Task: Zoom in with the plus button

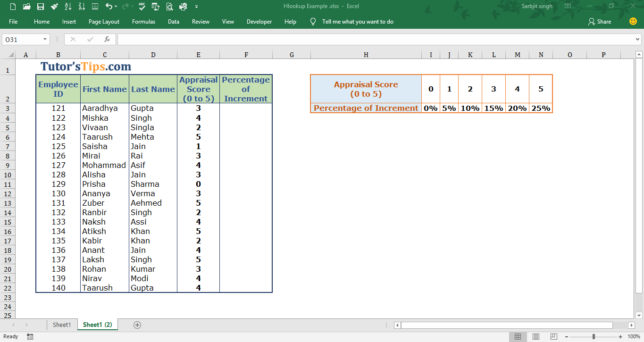Action: pos(621,336)
